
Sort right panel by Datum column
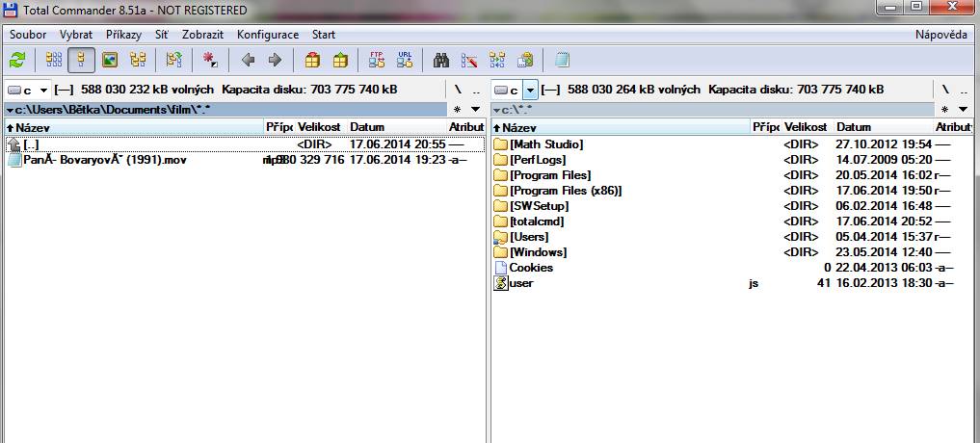point(883,127)
